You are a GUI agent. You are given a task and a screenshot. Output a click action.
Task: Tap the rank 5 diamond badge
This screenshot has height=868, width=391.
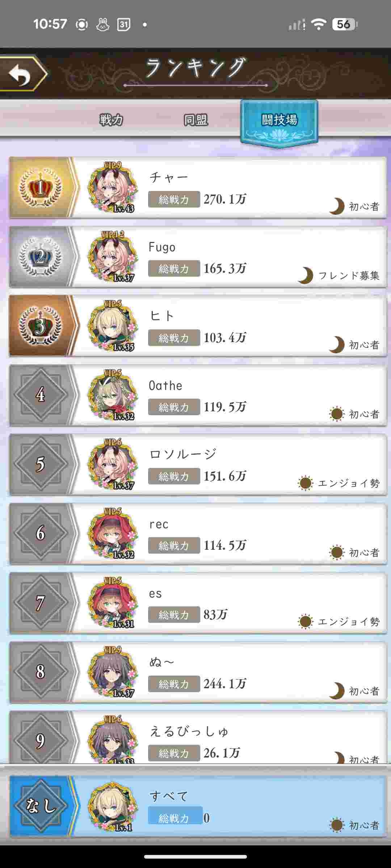(41, 464)
